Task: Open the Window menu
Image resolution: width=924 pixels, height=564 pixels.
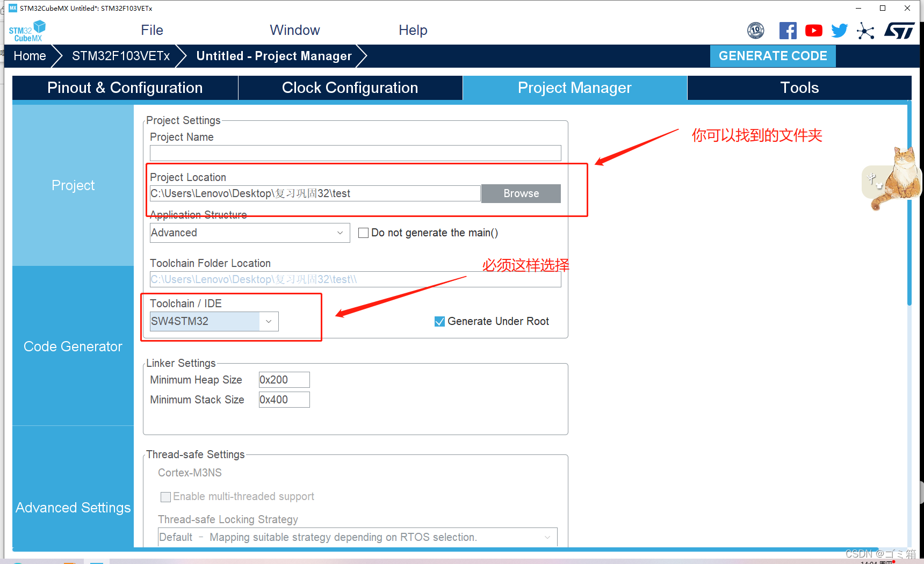Action: (295, 30)
